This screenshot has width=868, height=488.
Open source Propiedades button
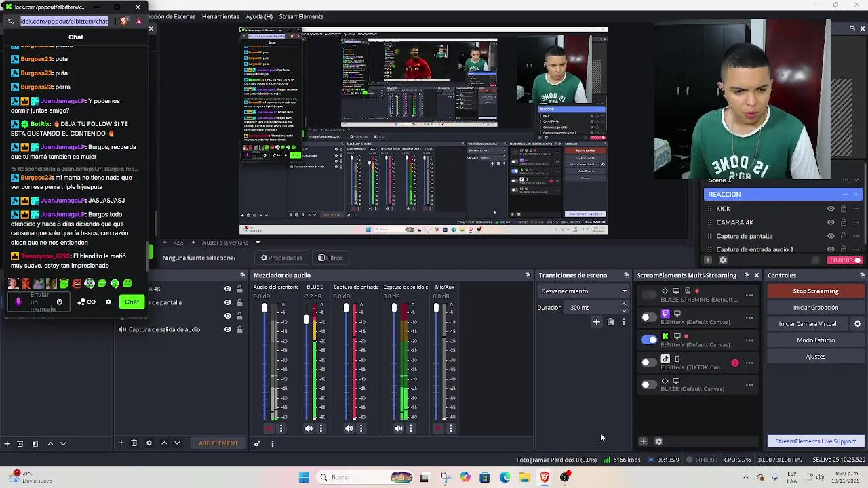(x=281, y=258)
